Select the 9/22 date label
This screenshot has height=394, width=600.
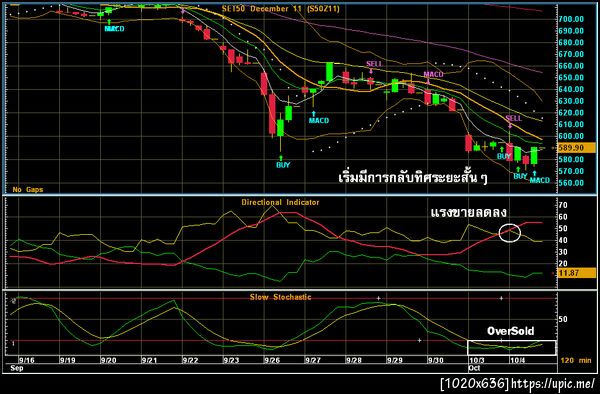(x=190, y=360)
